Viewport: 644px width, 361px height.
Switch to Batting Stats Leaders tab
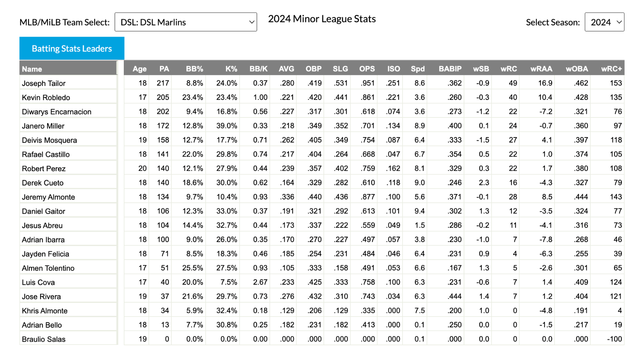pyautogui.click(x=72, y=48)
